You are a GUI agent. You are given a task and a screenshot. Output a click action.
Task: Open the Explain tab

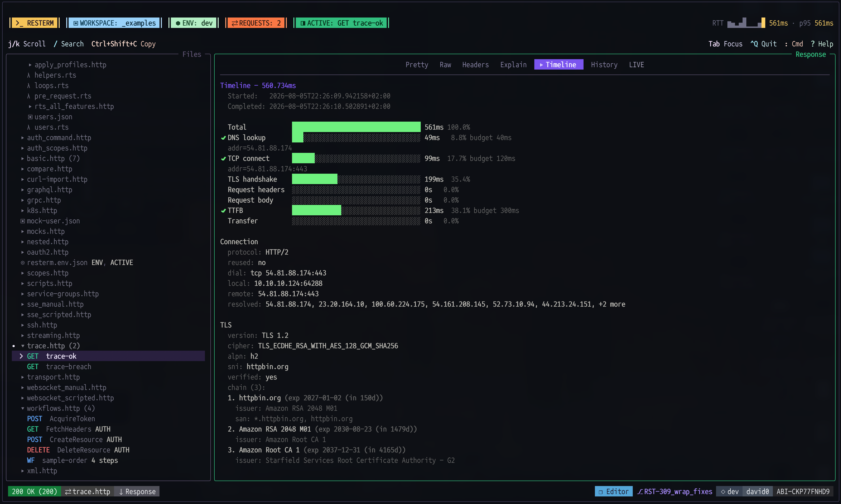(x=513, y=65)
